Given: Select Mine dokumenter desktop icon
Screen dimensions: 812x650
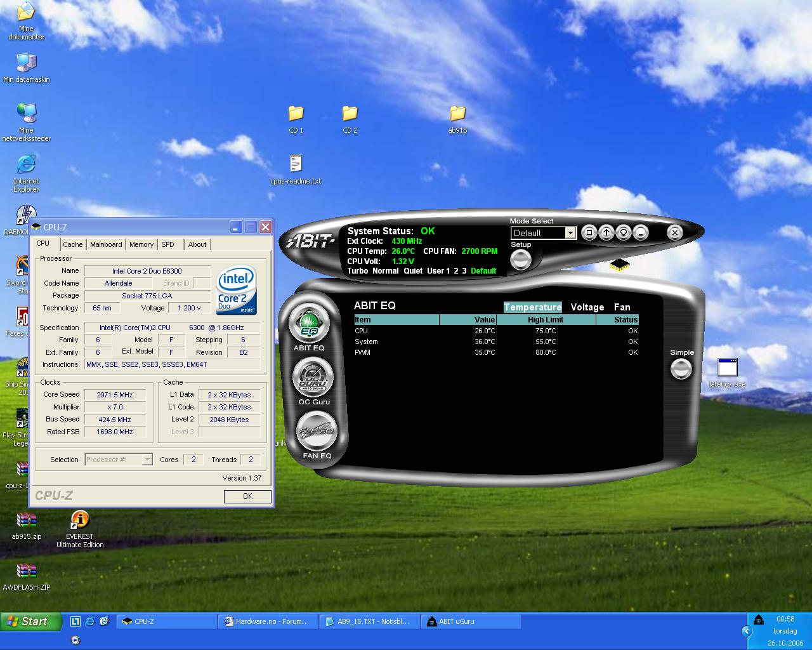Looking at the screenshot, I should click(x=26, y=22).
